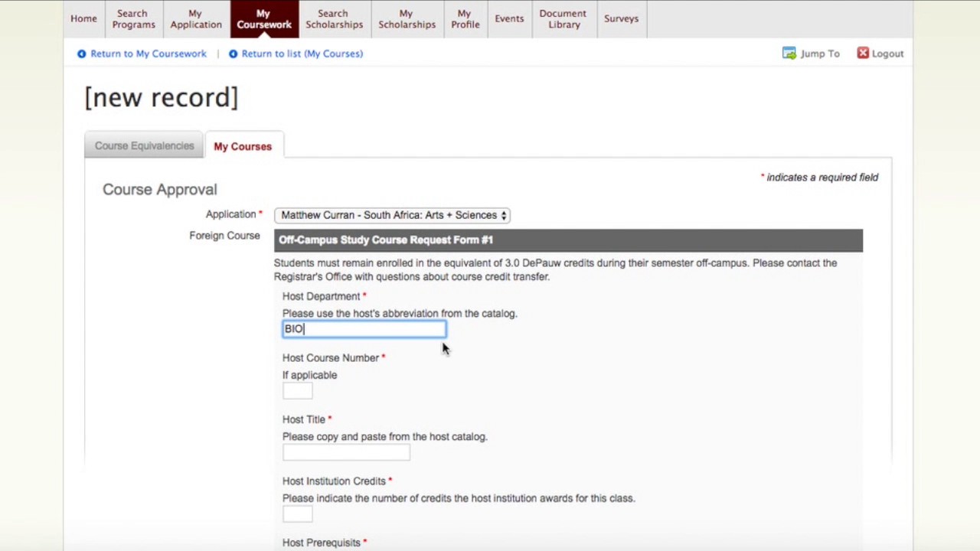Go to the Surveys page
Viewport: 980px width, 551px height.
tap(621, 18)
